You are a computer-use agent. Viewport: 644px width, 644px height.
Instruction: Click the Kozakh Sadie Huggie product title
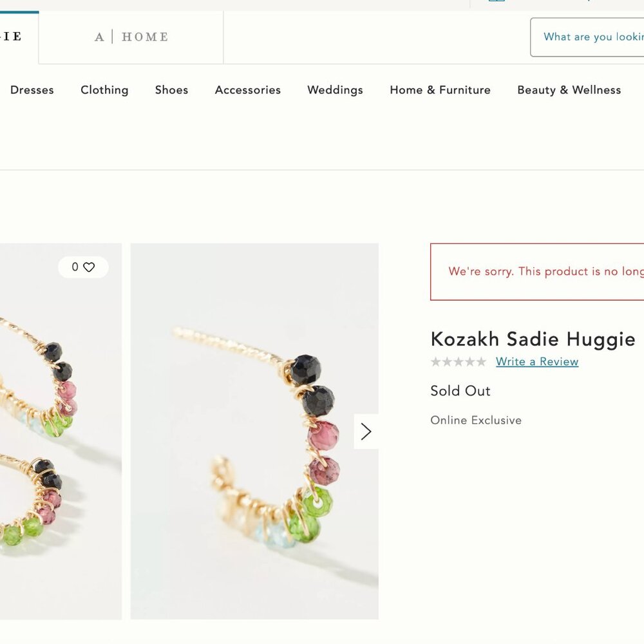click(x=533, y=339)
